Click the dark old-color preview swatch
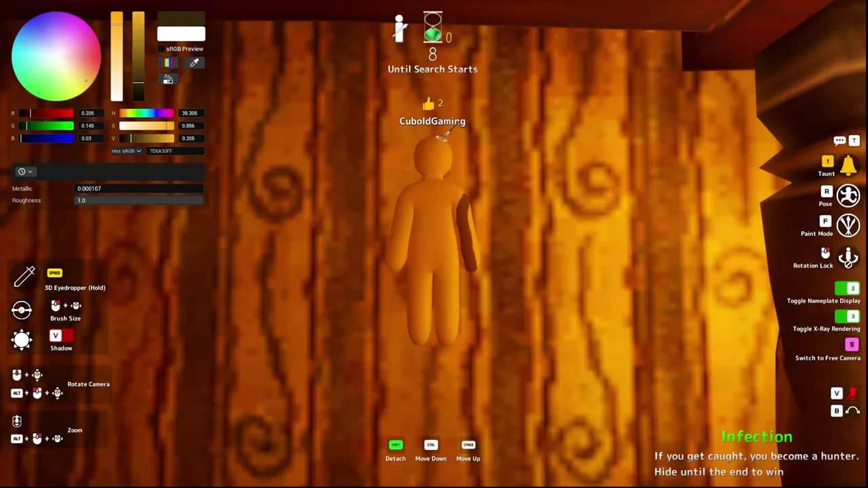 [x=181, y=19]
